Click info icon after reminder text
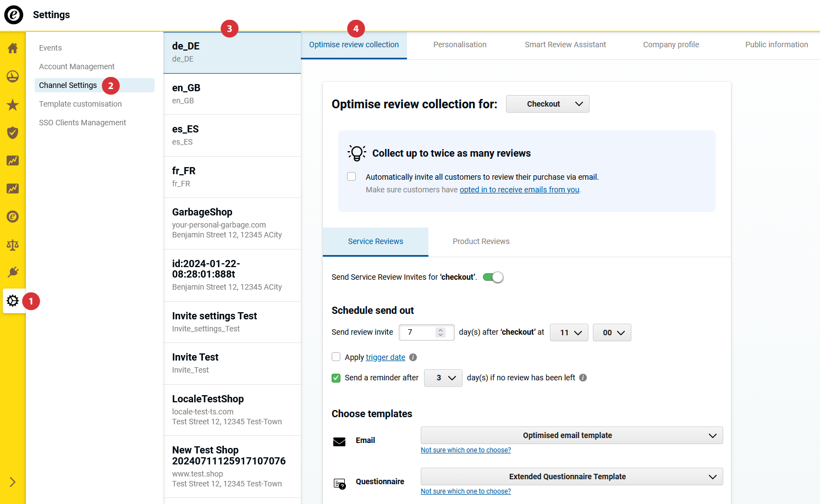Viewport: 820px width, 504px height. (x=583, y=378)
